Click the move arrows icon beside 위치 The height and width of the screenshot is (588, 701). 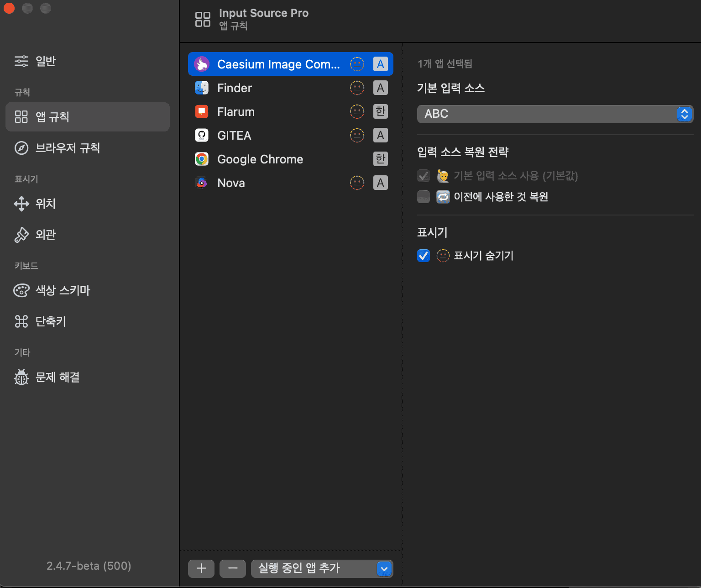coord(21,204)
